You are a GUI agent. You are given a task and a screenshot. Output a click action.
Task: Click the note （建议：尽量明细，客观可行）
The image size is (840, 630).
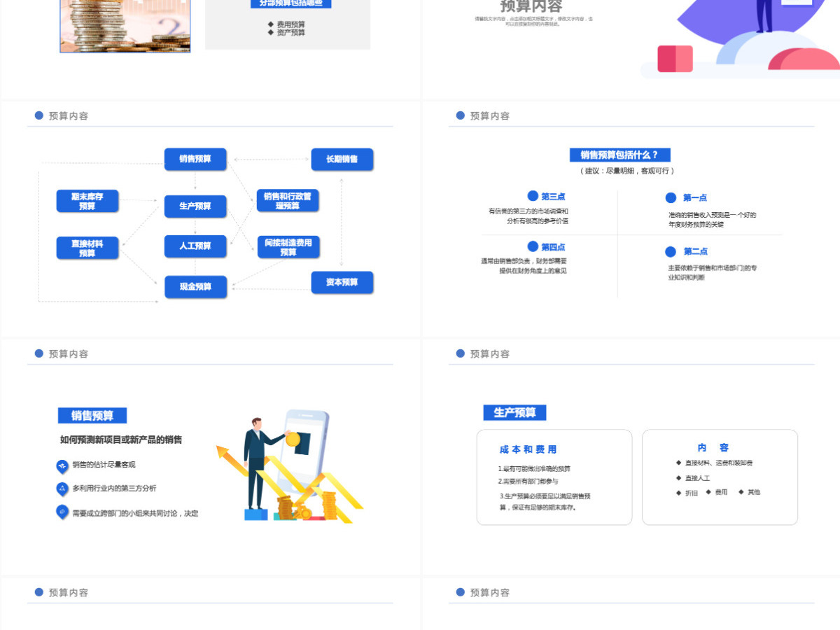[626, 171]
